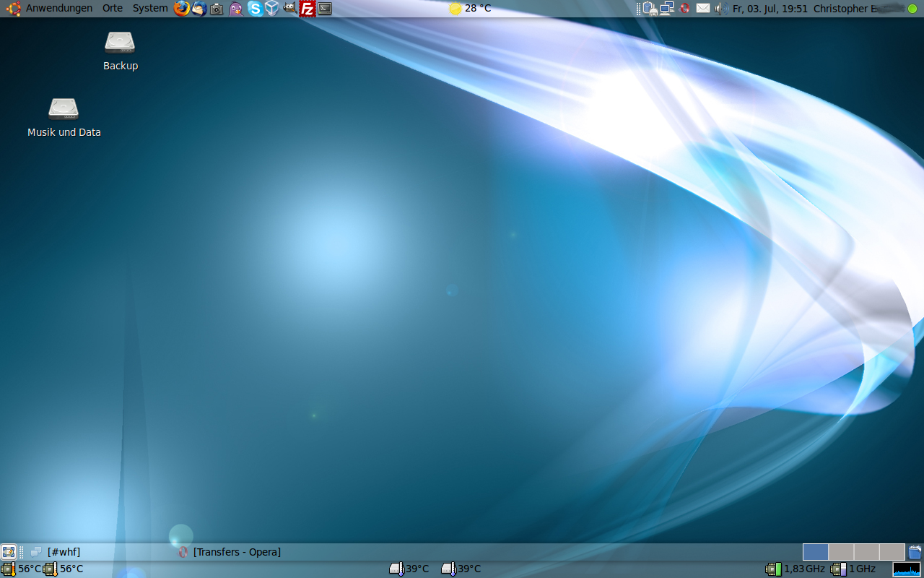Open the Anwendungen menu
This screenshot has height=578, width=924.
pyautogui.click(x=58, y=9)
